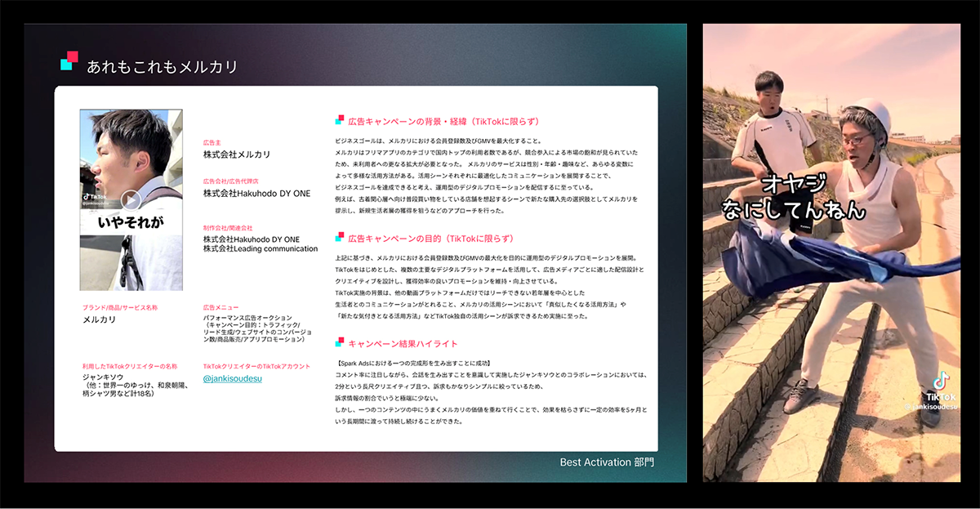Click the 広告メニュー label

[x=221, y=307]
